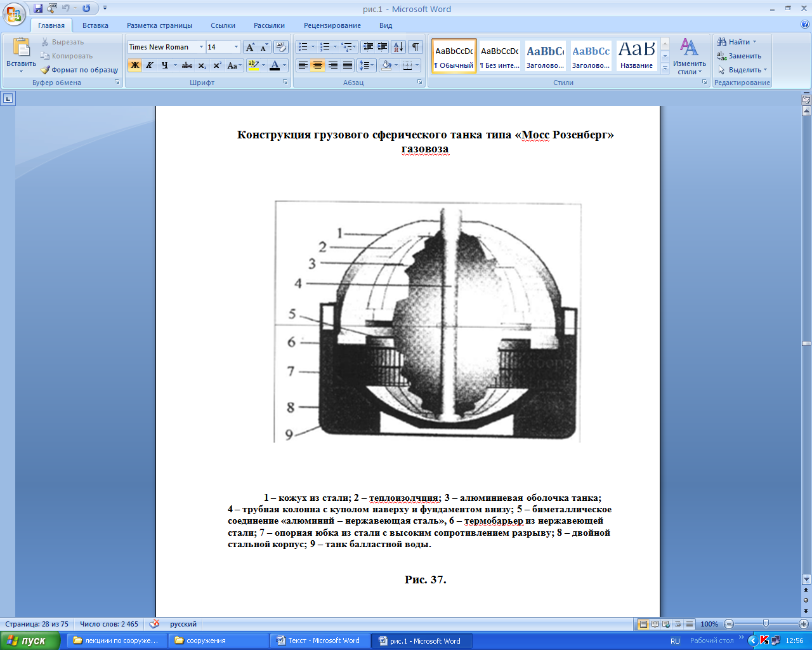Copy selection with Копировать

coord(66,56)
